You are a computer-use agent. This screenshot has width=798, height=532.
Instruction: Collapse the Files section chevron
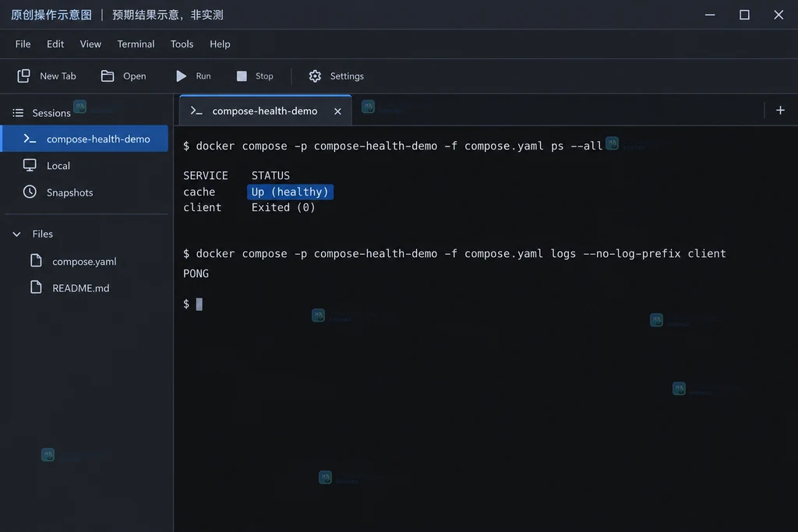17,234
